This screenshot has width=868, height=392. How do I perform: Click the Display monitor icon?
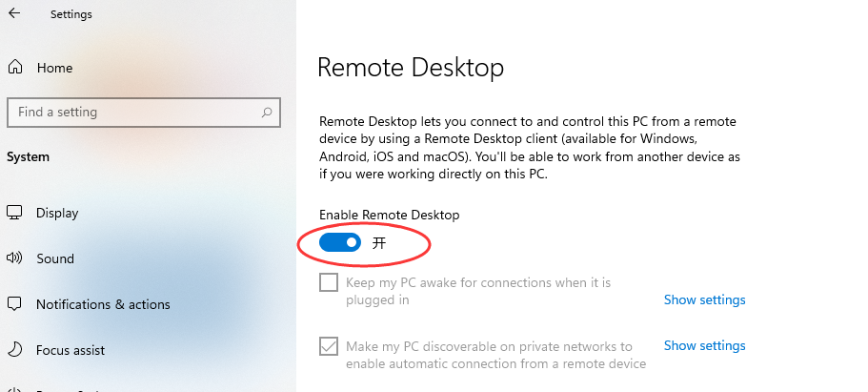coord(14,213)
